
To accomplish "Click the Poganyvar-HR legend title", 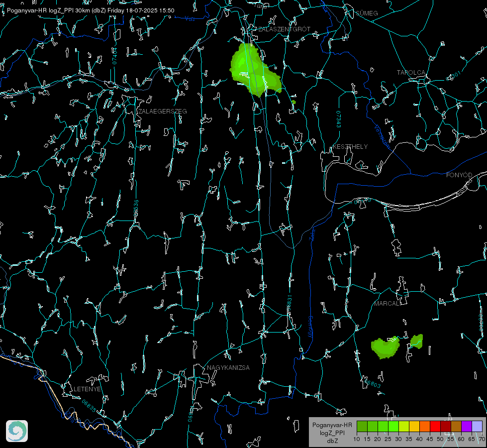I will (332, 425).
